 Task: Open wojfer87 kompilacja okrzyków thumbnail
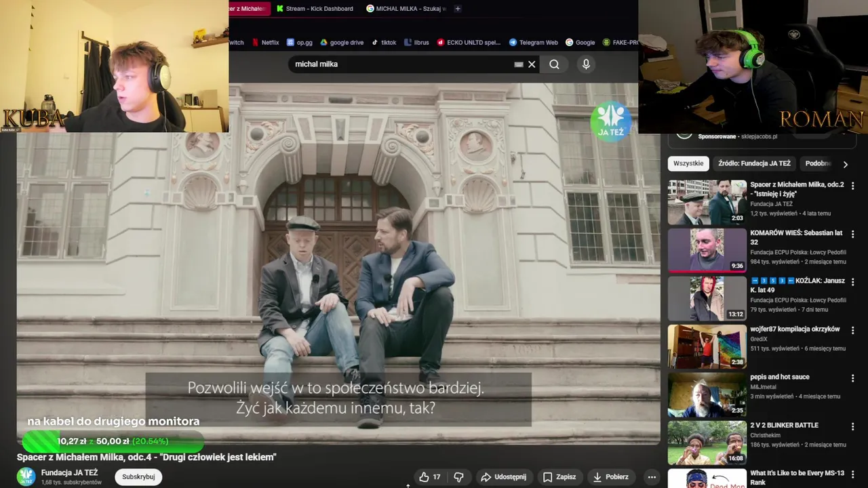point(707,346)
